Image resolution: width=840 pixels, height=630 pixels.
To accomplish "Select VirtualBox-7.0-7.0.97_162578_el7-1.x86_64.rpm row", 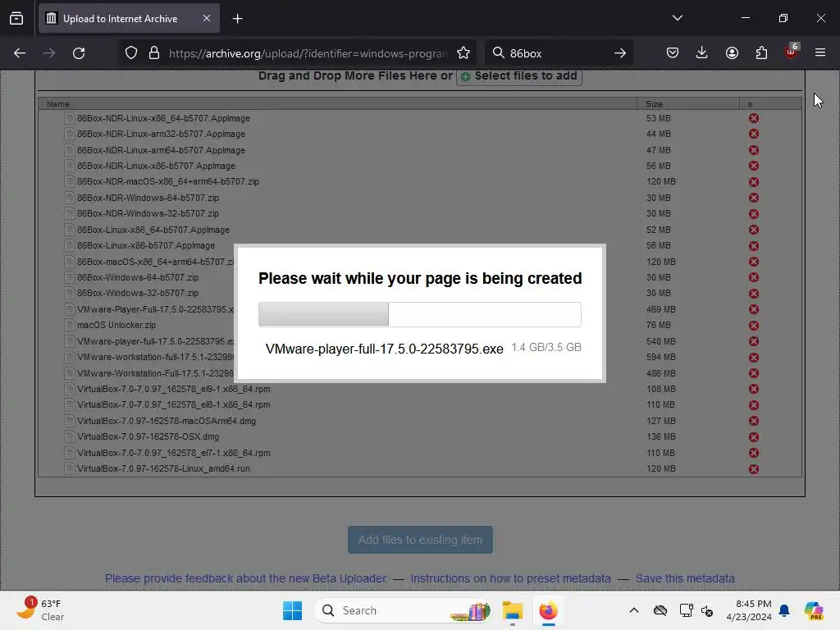I will coord(420,453).
